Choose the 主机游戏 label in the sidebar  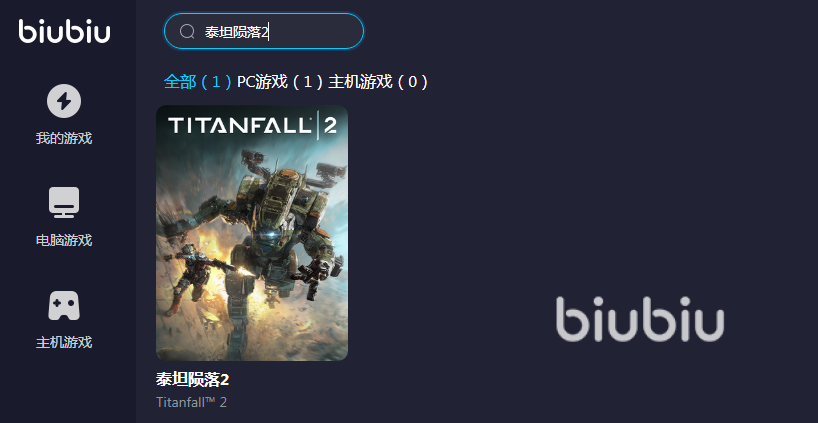point(64,342)
